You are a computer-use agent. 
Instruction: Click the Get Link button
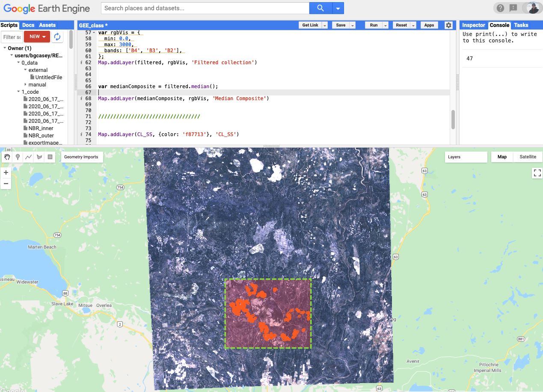(310, 25)
